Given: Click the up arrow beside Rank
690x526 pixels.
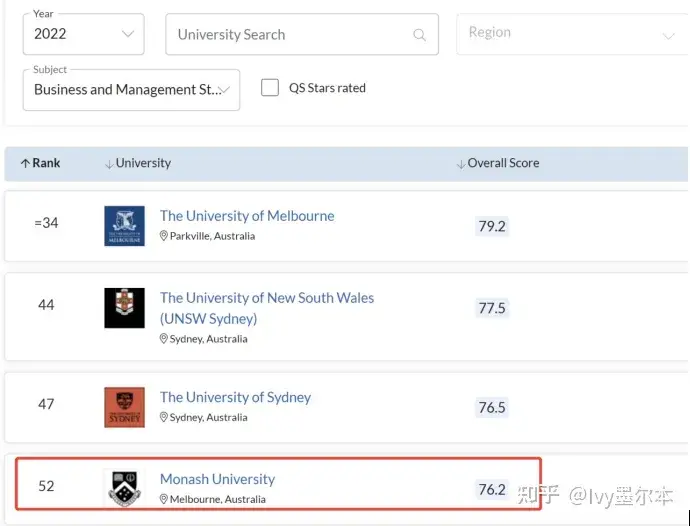Looking at the screenshot, I should (25, 163).
